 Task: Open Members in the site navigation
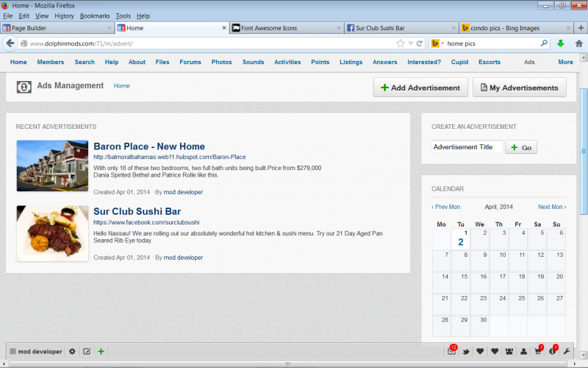click(x=50, y=62)
